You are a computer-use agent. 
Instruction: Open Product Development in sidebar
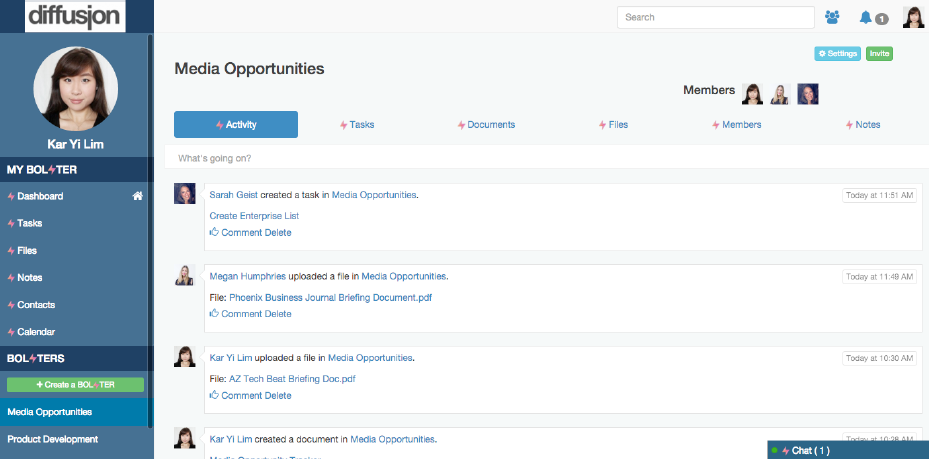[53, 439]
